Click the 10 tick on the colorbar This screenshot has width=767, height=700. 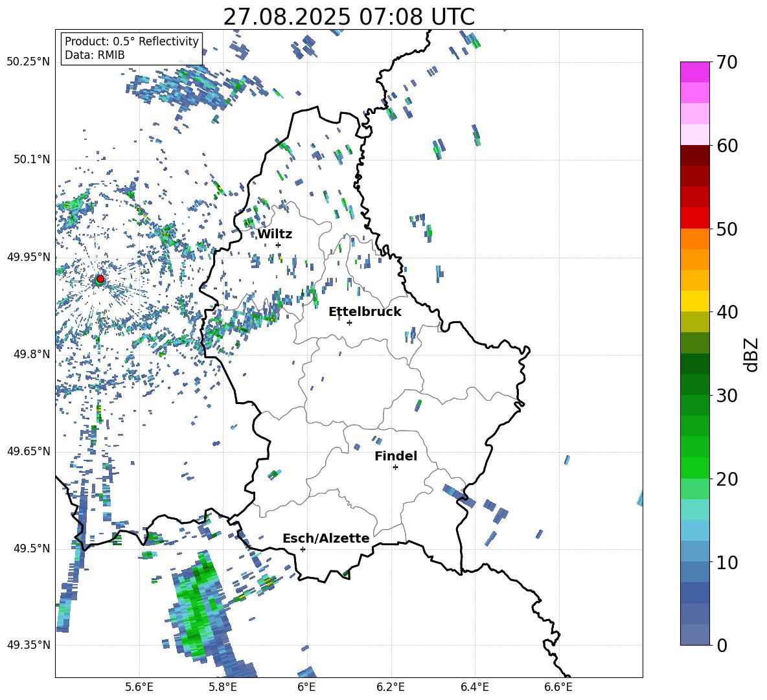coord(727,562)
